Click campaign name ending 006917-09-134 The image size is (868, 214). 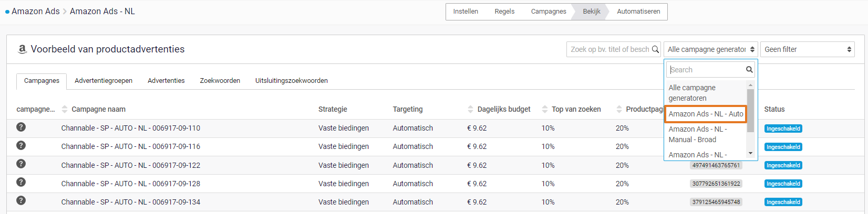[x=130, y=202]
